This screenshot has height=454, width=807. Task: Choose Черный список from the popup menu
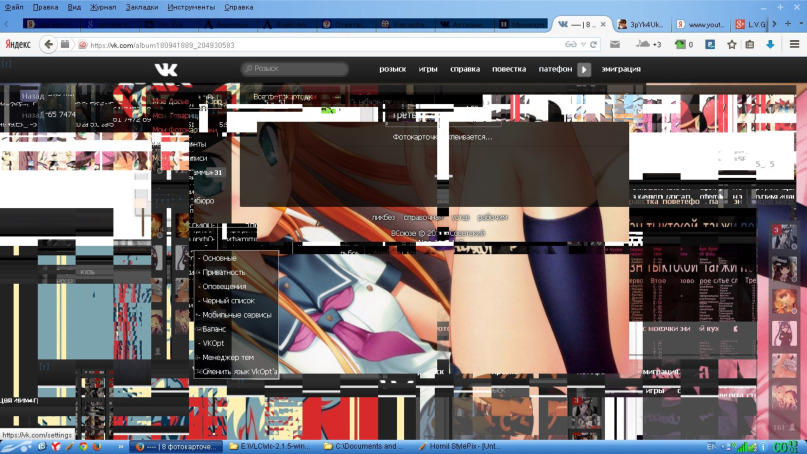click(x=228, y=300)
